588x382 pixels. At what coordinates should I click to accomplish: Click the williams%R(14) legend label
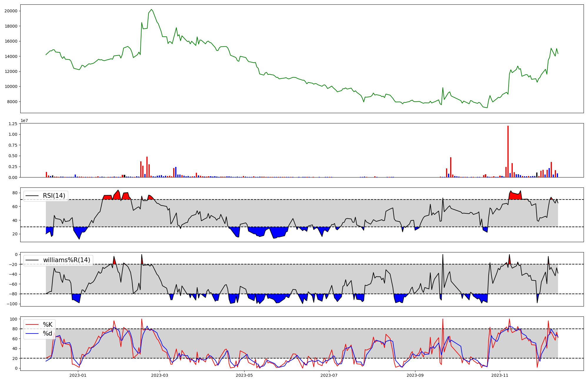pos(66,260)
